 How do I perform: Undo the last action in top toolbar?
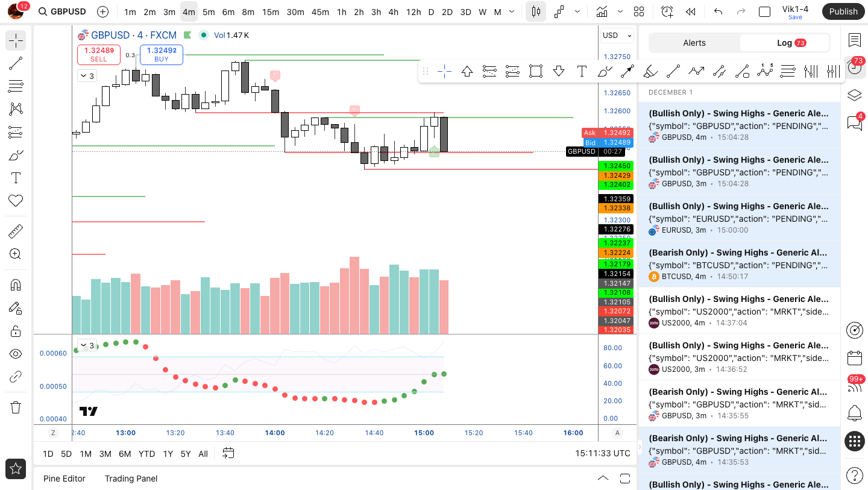pyautogui.click(x=717, y=11)
